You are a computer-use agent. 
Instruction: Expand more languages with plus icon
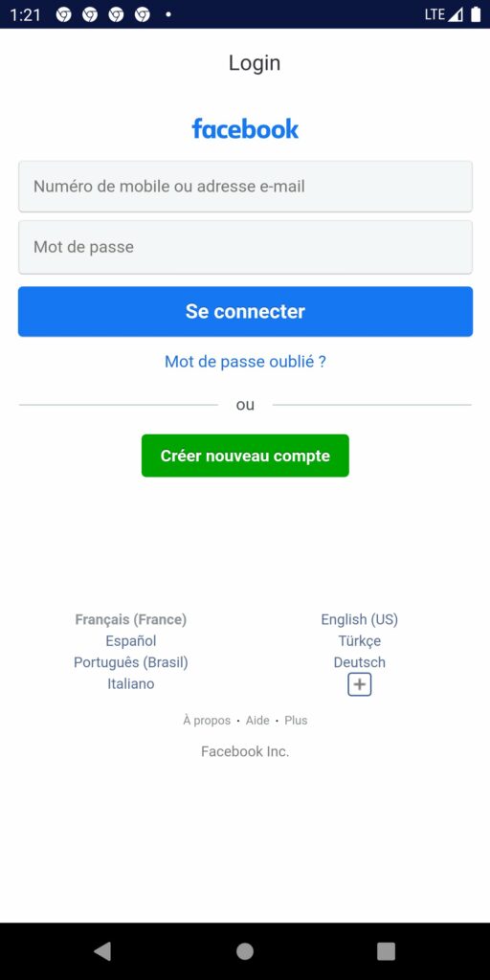point(360,684)
